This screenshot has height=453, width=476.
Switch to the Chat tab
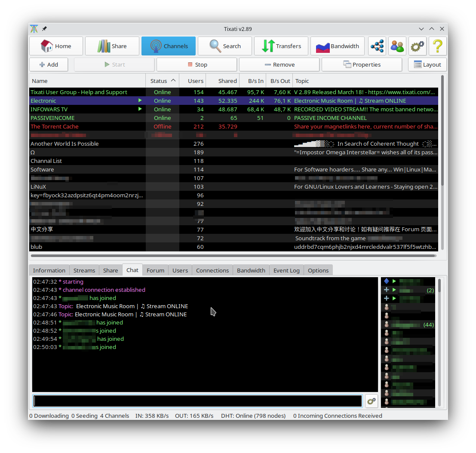pos(132,270)
